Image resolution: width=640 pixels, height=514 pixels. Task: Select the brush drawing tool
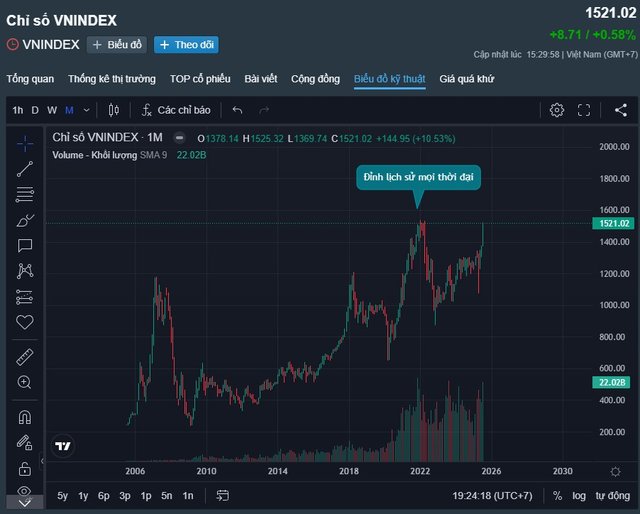(25, 220)
